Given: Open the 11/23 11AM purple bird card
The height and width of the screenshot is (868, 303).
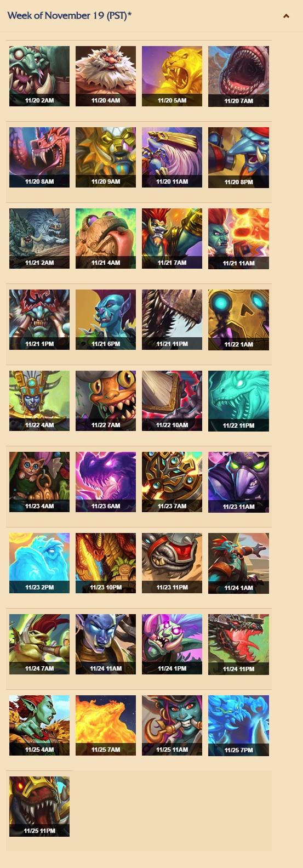Looking at the screenshot, I should pos(238,482).
